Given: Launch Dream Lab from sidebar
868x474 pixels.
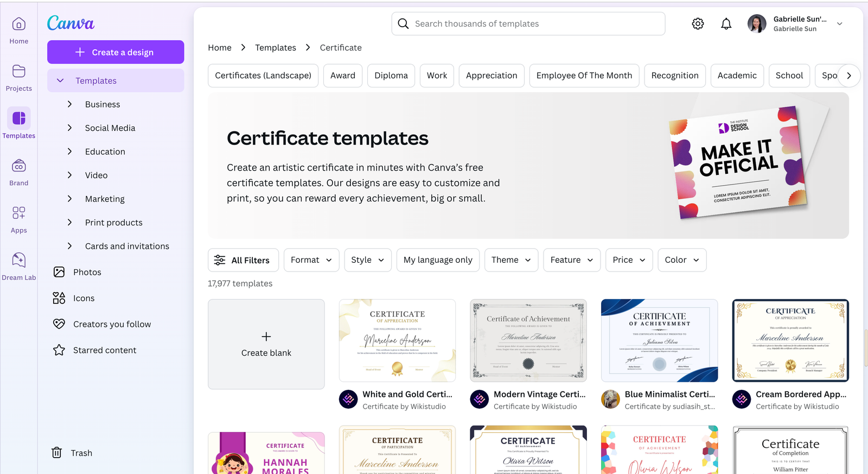Looking at the screenshot, I should 18,267.
